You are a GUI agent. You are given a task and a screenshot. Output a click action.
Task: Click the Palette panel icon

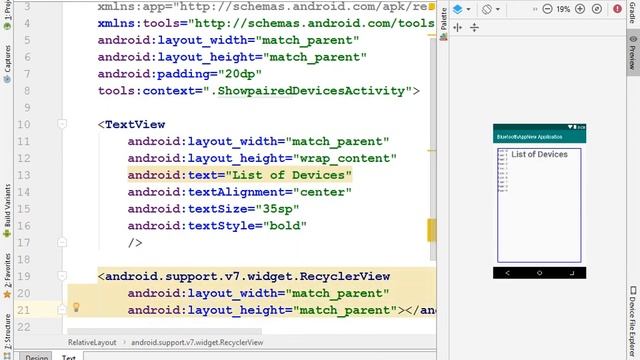pos(444,37)
